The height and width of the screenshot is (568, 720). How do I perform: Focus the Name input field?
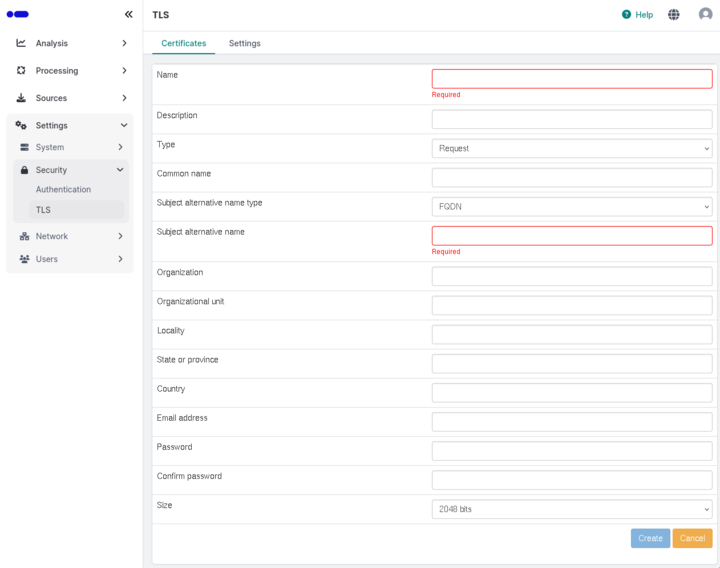pyautogui.click(x=572, y=79)
